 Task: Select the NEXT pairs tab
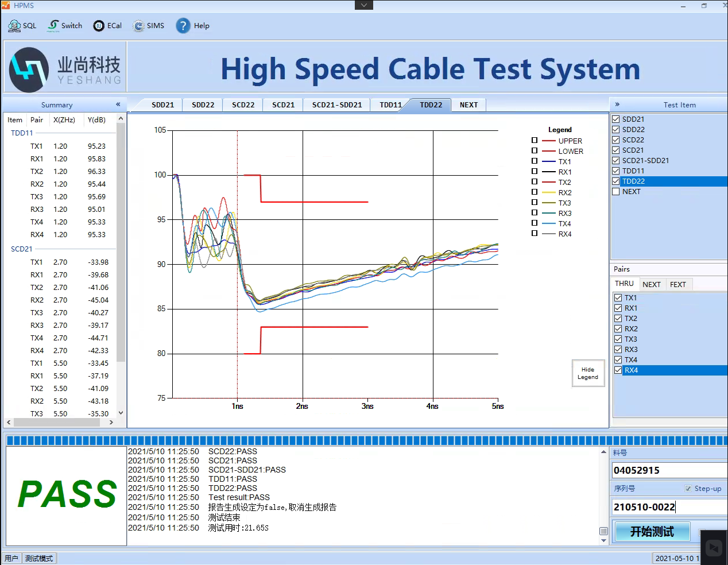tap(652, 284)
